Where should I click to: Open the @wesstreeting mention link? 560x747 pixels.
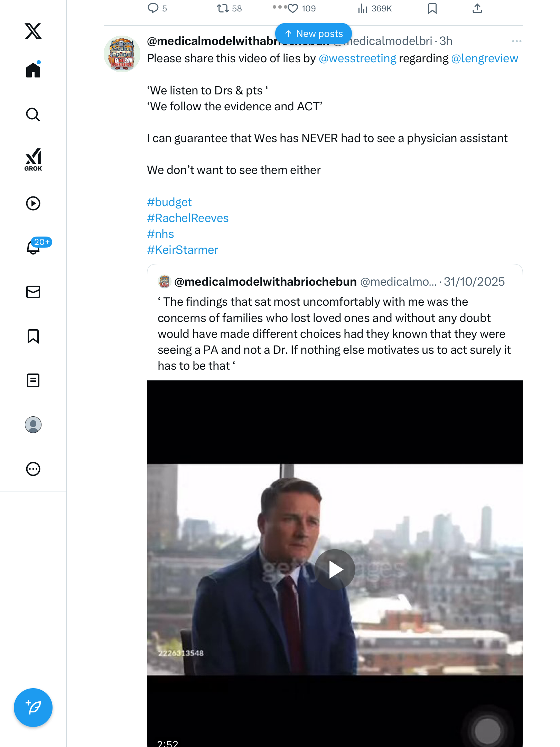(x=357, y=58)
